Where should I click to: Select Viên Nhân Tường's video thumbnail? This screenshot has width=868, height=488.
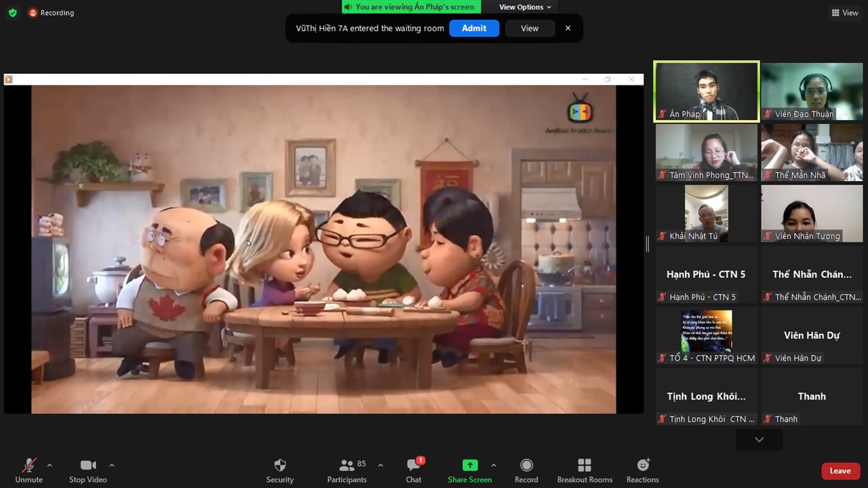[x=812, y=213]
